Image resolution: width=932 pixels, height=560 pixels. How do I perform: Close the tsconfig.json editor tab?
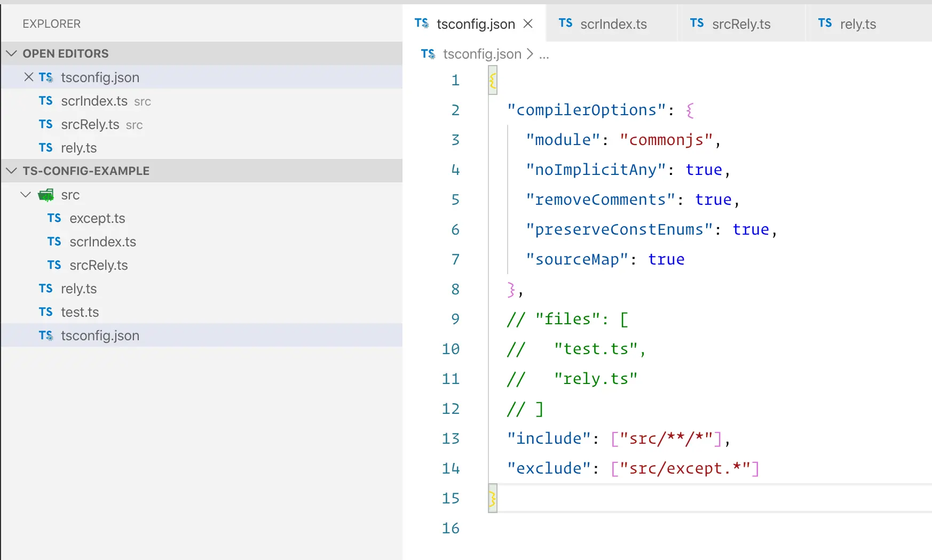[528, 23]
